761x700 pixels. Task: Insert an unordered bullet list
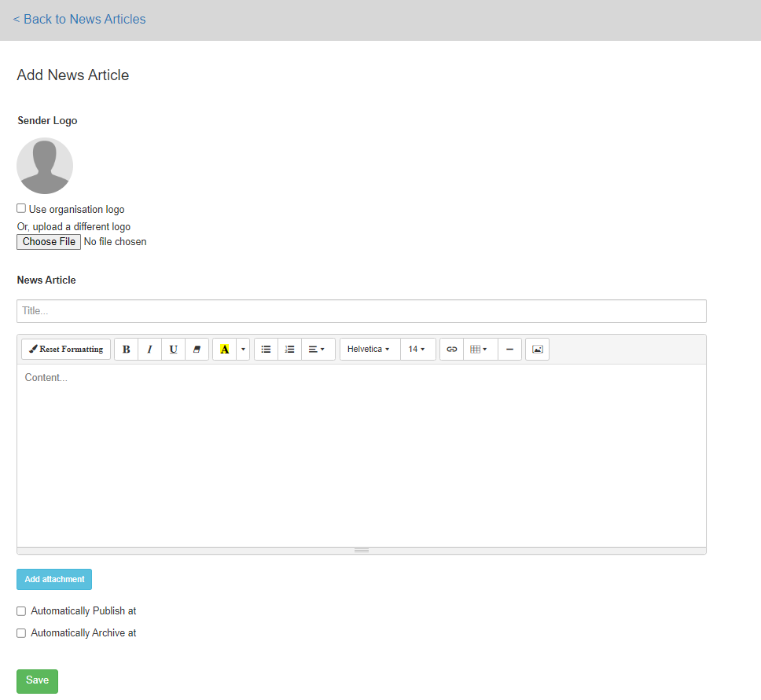click(266, 350)
